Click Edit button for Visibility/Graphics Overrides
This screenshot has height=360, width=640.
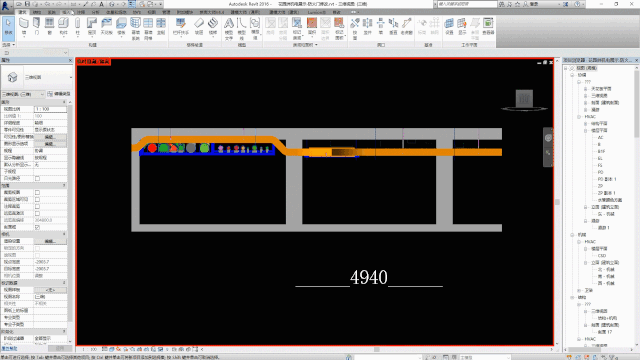50,137
